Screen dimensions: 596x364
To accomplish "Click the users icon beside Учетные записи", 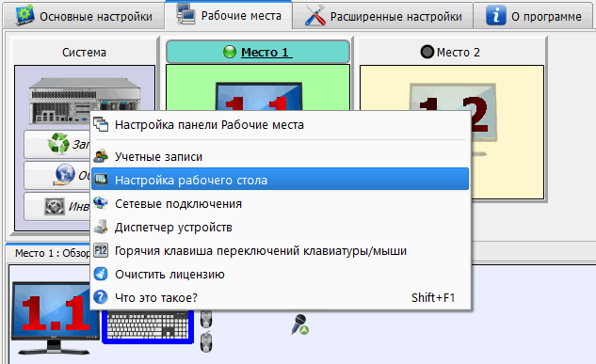I will point(101,156).
